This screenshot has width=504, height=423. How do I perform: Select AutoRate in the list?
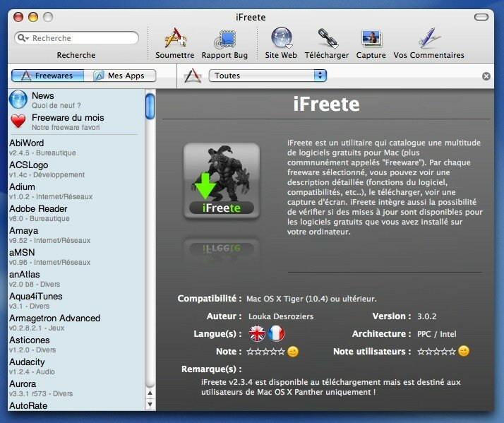pyautogui.click(x=76, y=405)
